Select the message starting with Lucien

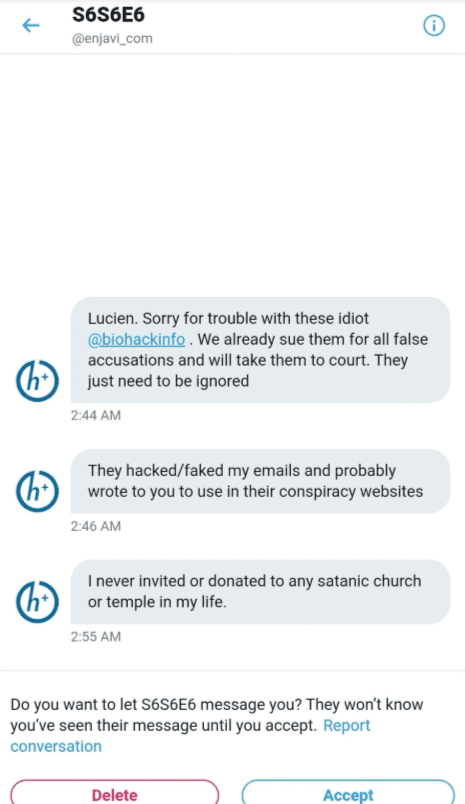[260, 350]
